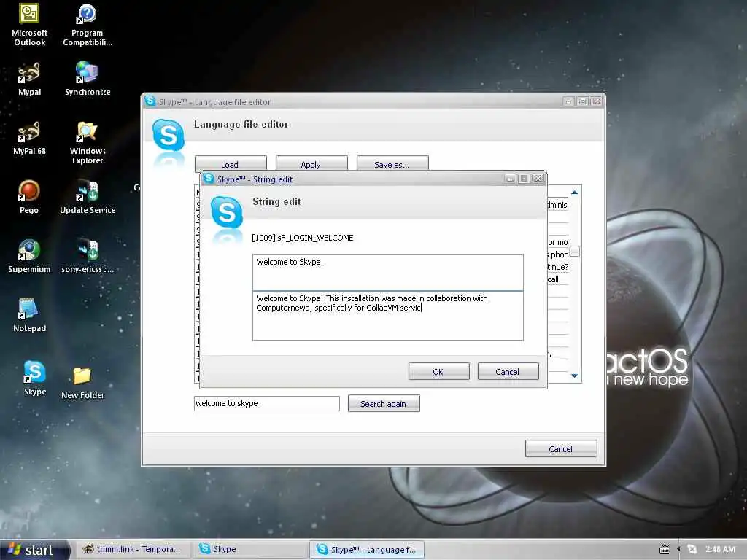Click the system tray clock

coord(720,550)
